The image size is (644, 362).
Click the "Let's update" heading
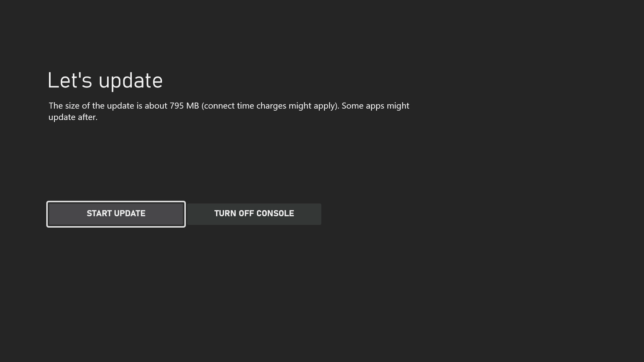(105, 81)
